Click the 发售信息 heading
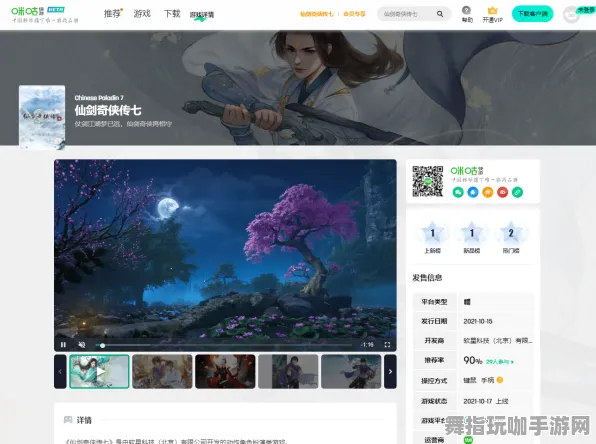Screen dimensions: 596x444 click(x=427, y=278)
